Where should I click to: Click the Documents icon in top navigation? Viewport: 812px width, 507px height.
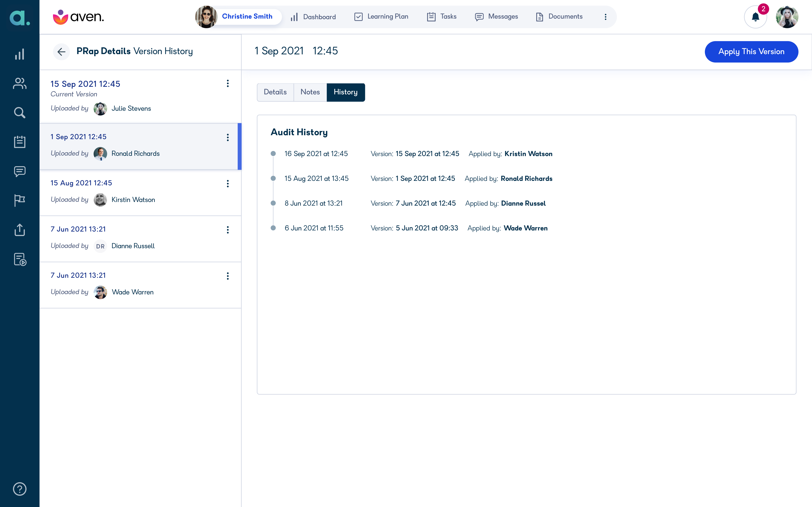click(x=559, y=17)
